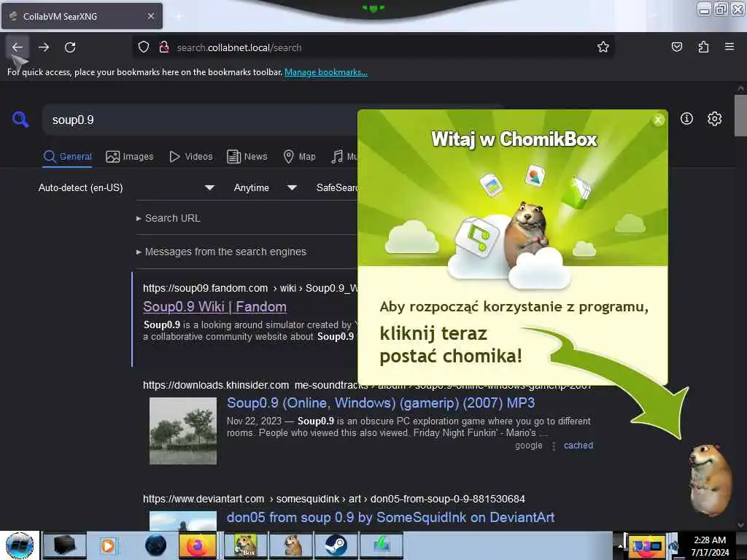Open the Manage bookmarks link
Viewport: 747px width, 560px height.
click(326, 72)
